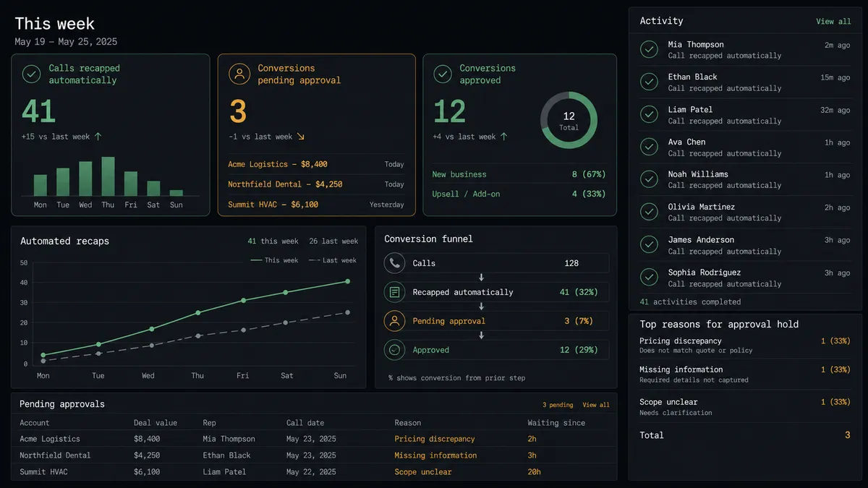
Task: Click the phone icon in the Calls funnel row
Action: (394, 263)
